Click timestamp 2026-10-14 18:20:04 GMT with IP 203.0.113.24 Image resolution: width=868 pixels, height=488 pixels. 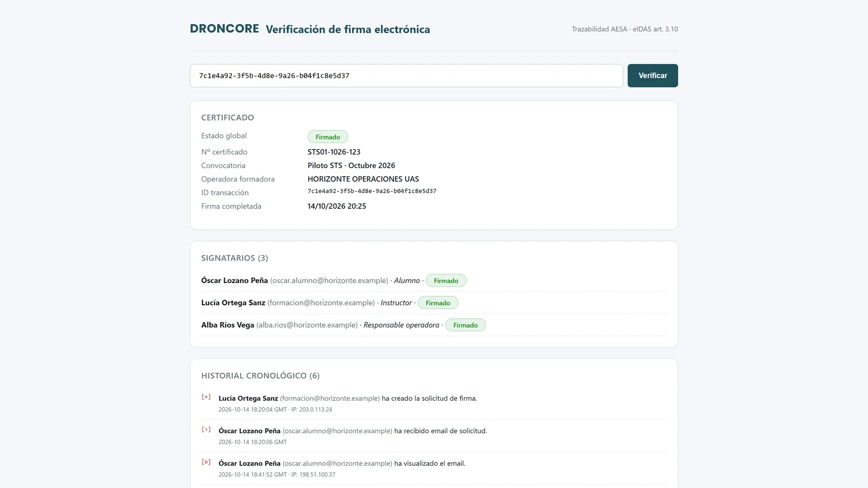click(x=275, y=409)
